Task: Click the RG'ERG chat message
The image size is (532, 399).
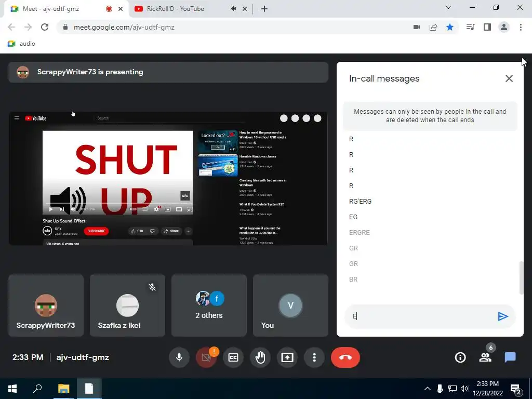Action: 361,202
